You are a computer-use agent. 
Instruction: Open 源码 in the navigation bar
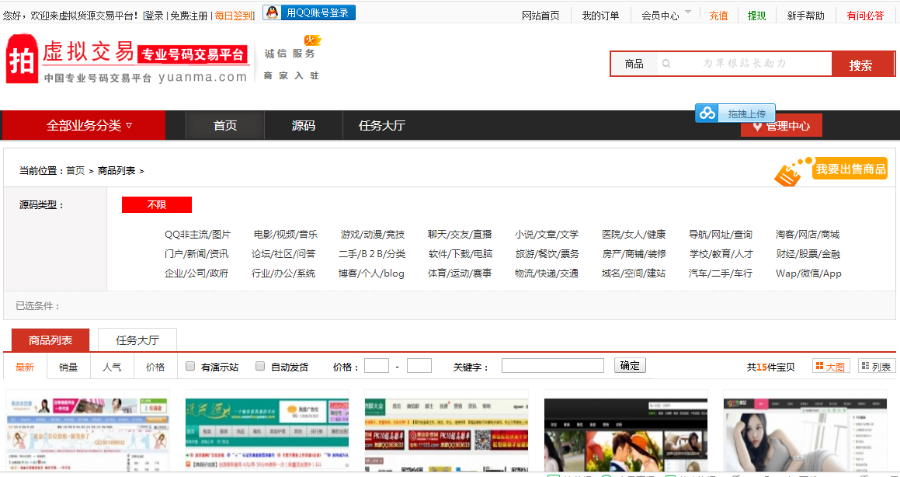[303, 126]
